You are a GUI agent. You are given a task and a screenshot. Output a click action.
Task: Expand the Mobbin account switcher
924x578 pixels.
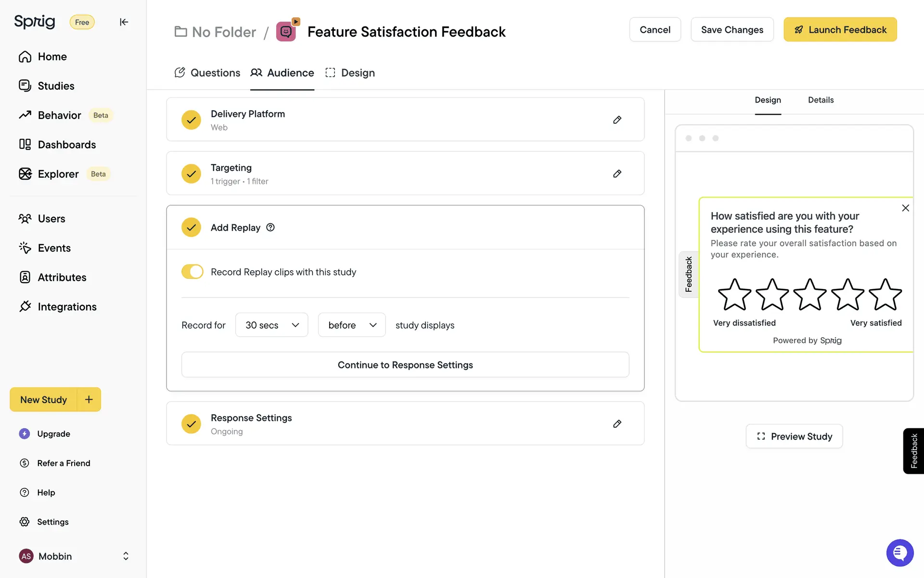tap(126, 556)
